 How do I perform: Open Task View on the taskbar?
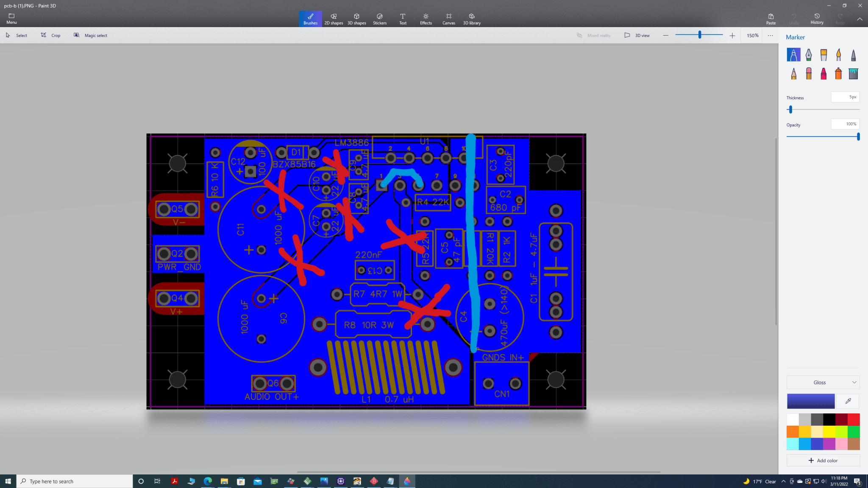(x=157, y=481)
